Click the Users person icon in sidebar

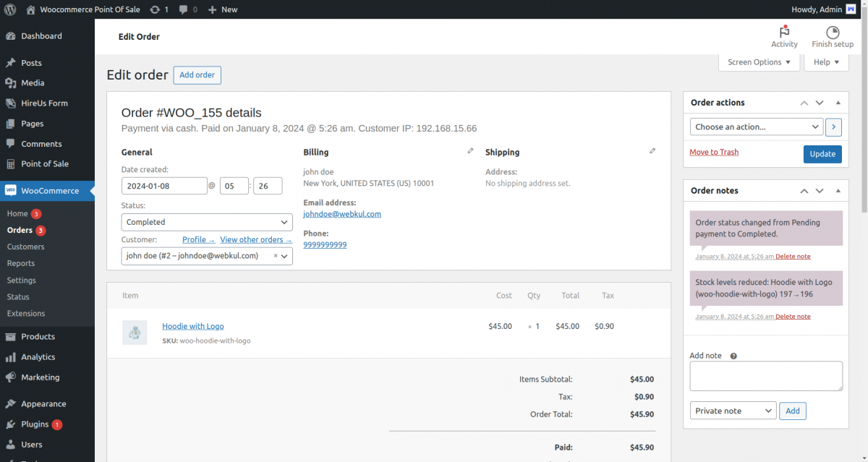point(11,445)
